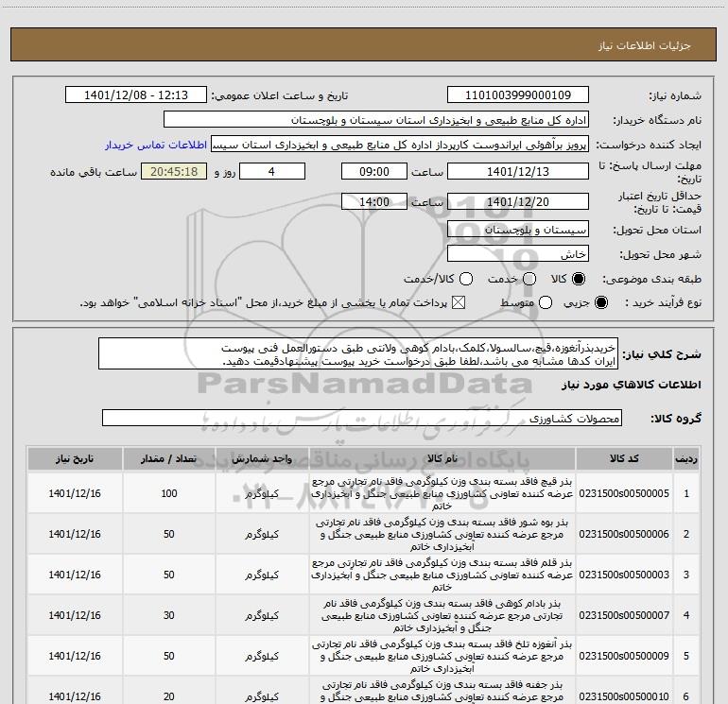The height and width of the screenshot is (704, 728).
Task: Click the تاریخ نیاز column header
Action: [75, 458]
